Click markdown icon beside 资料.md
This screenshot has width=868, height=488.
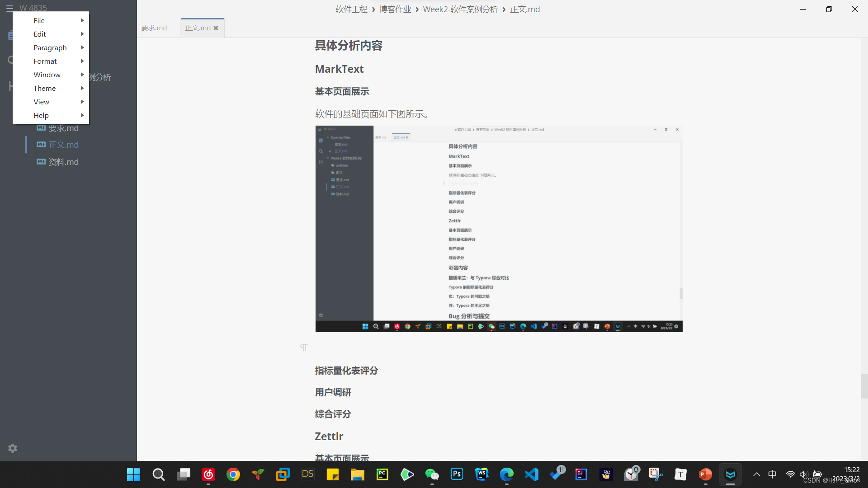(41, 162)
